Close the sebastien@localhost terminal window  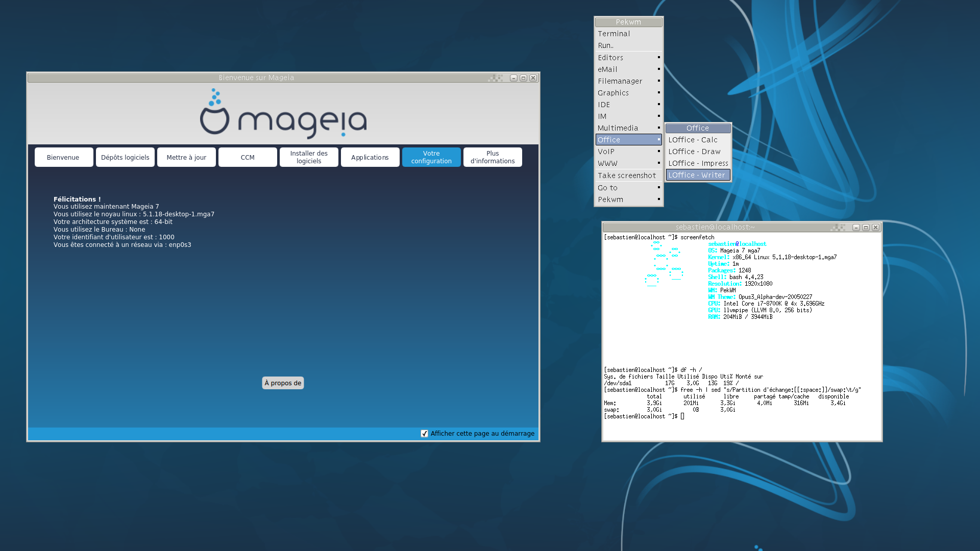pos(875,228)
